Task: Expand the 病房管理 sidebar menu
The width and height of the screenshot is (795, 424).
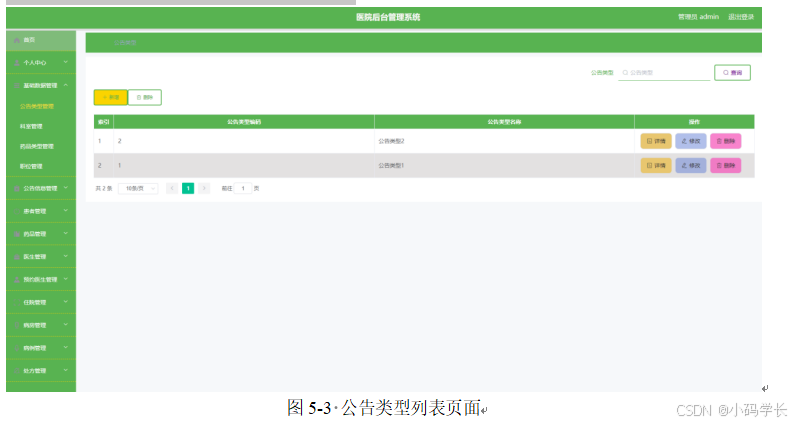Action: click(41, 325)
